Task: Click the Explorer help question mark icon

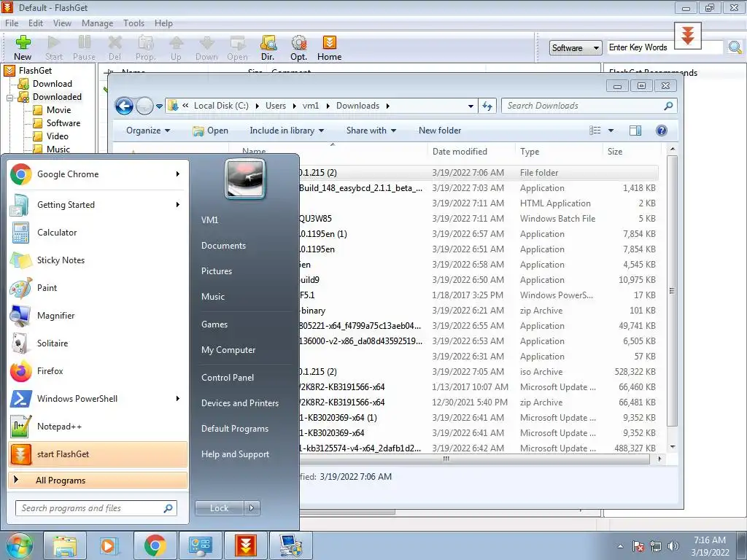Action: coord(661,131)
